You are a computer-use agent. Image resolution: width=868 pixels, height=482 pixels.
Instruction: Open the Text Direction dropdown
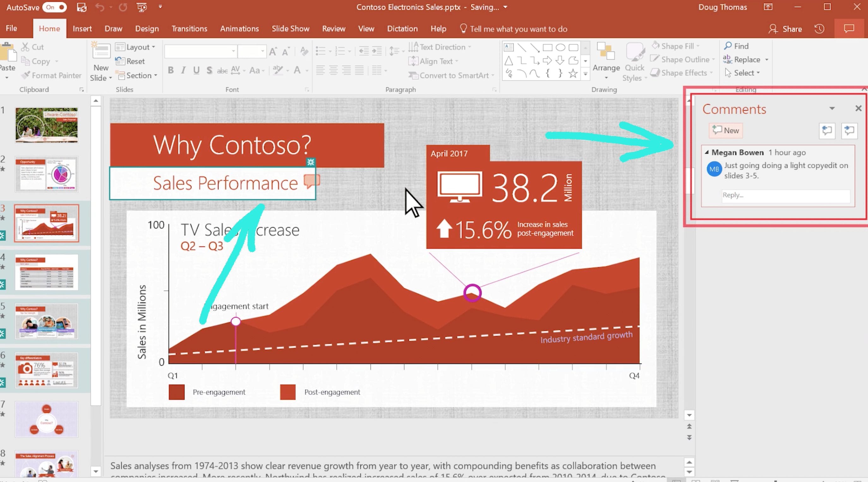pos(440,47)
